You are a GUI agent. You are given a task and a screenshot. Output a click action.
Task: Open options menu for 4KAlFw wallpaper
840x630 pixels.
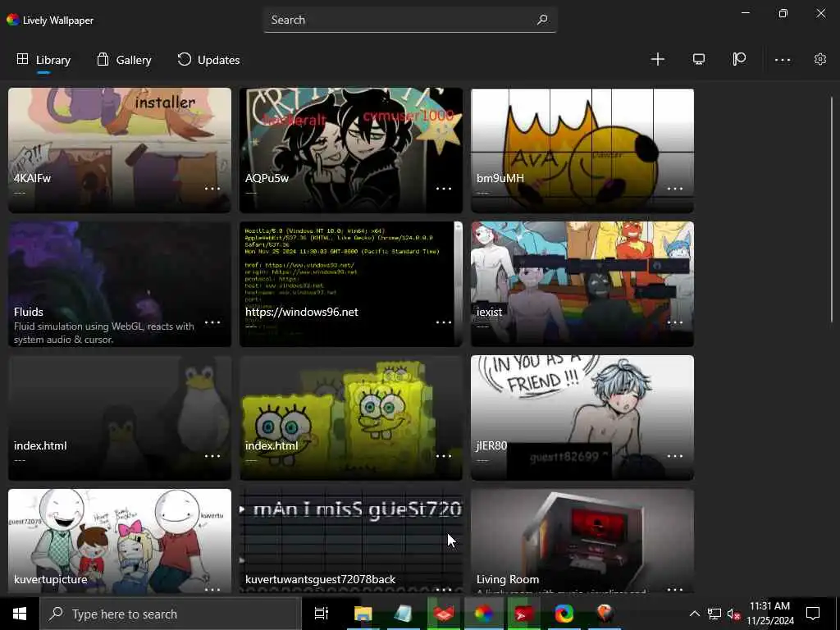(212, 189)
